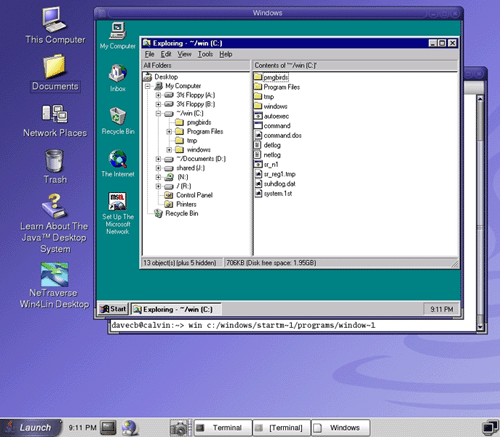Select Program Files folder in contents pane
This screenshot has width=500, height=437.
pos(277,87)
